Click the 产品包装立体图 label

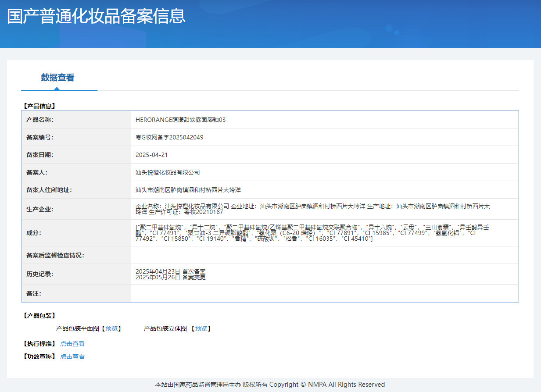[165, 328]
